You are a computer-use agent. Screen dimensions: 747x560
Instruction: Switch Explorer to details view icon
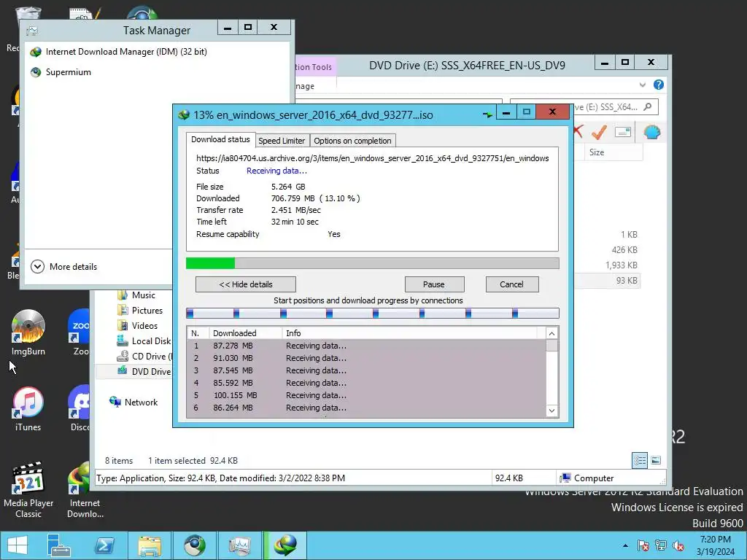coord(640,460)
